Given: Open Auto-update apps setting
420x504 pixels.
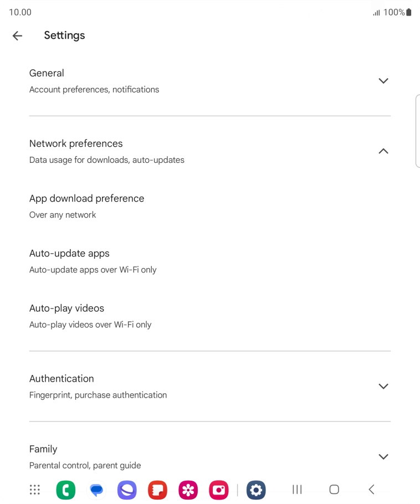Looking at the screenshot, I should tap(93, 261).
